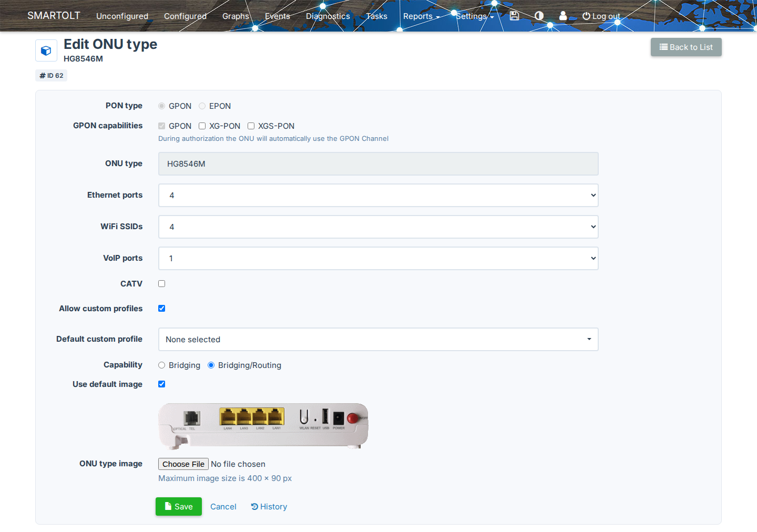This screenshot has width=757, height=532.
Task: Toggle the contrast theme icon
Action: [539, 16]
